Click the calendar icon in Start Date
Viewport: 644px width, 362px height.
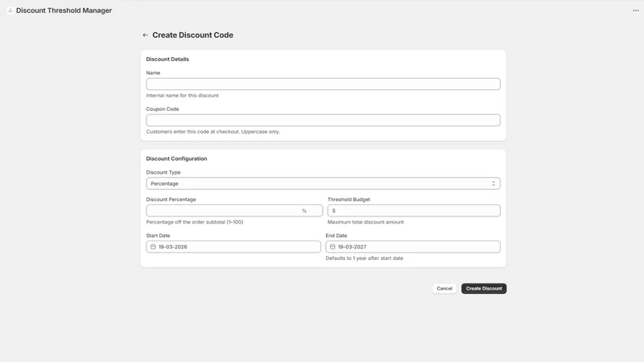[x=153, y=247]
